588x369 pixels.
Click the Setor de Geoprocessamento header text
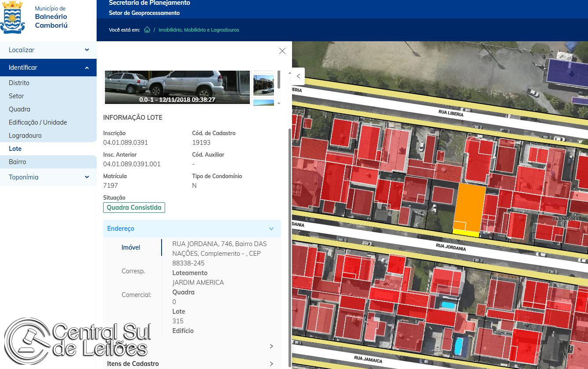tap(144, 13)
